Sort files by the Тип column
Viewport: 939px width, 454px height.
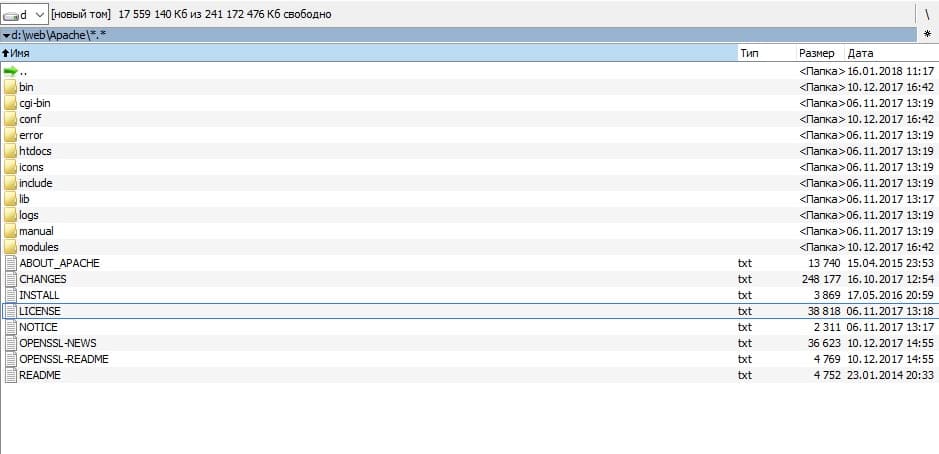point(766,53)
